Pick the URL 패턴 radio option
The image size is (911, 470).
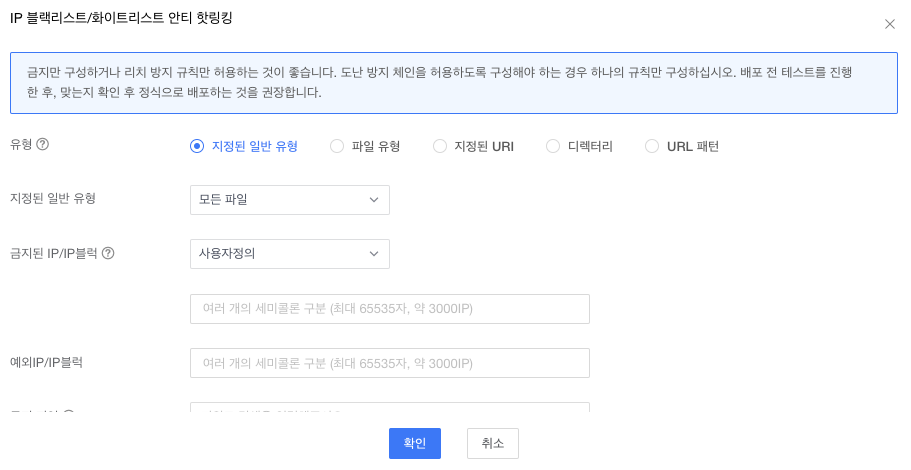pyautogui.click(x=652, y=146)
